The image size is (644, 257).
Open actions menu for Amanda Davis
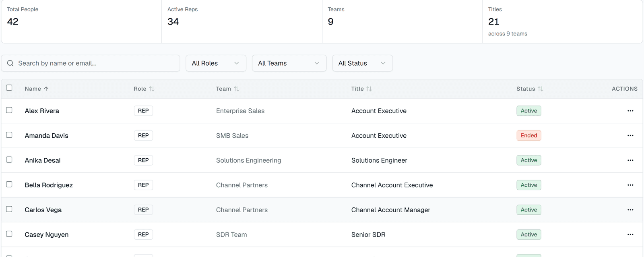coord(630,135)
